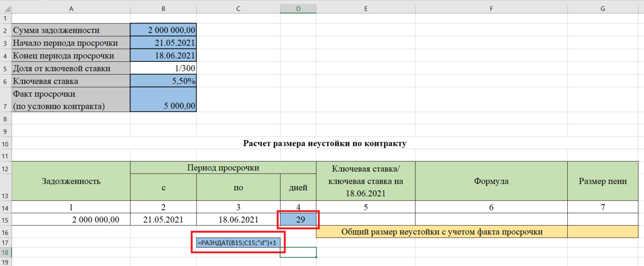Click column number 1 in row 14

click(71, 207)
